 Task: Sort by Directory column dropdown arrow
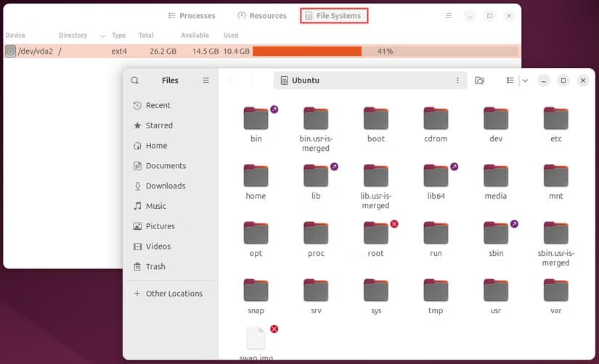(103, 36)
